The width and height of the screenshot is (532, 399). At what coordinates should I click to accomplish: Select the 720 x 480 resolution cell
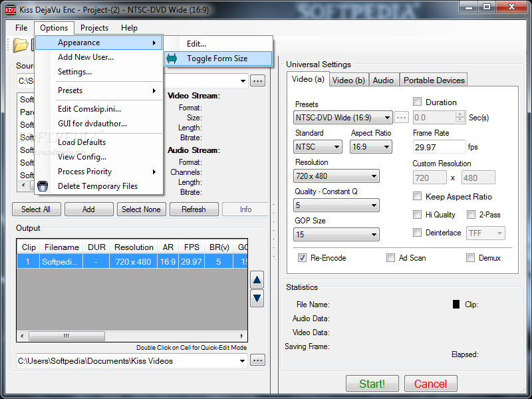point(133,261)
